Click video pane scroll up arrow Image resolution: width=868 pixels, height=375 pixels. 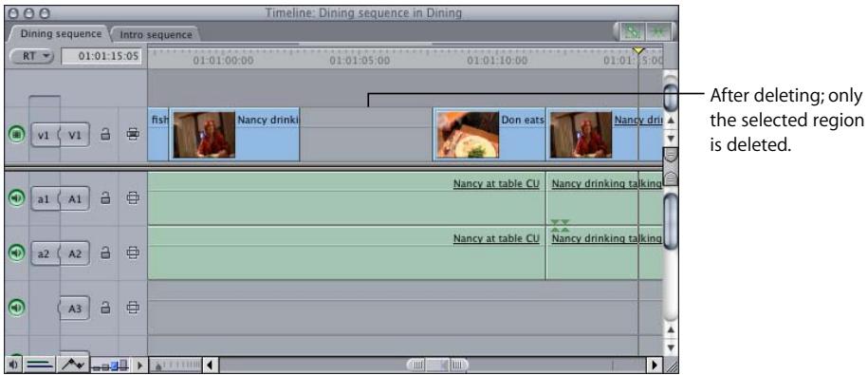(671, 121)
